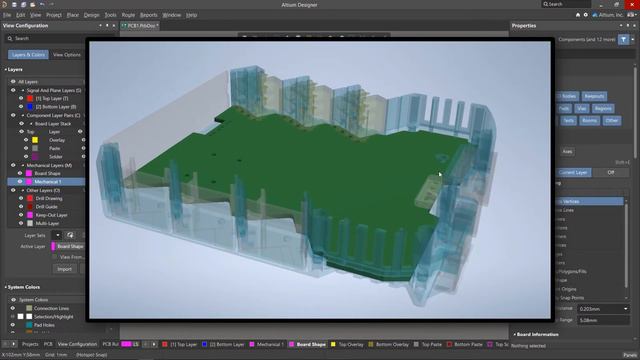The height and width of the screenshot is (360, 640).
Task: Pin the View Configuration panel
Action: pos(107,25)
